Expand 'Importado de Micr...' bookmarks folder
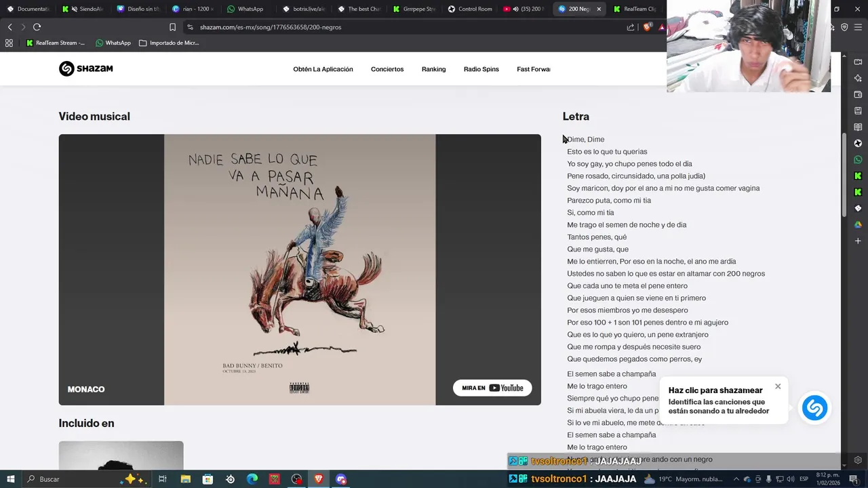Screen dimensions: 868x488 [169, 43]
